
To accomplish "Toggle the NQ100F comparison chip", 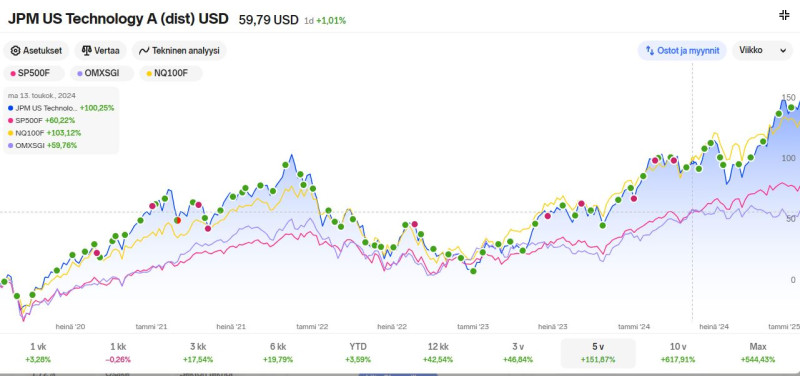I will 170,73.
